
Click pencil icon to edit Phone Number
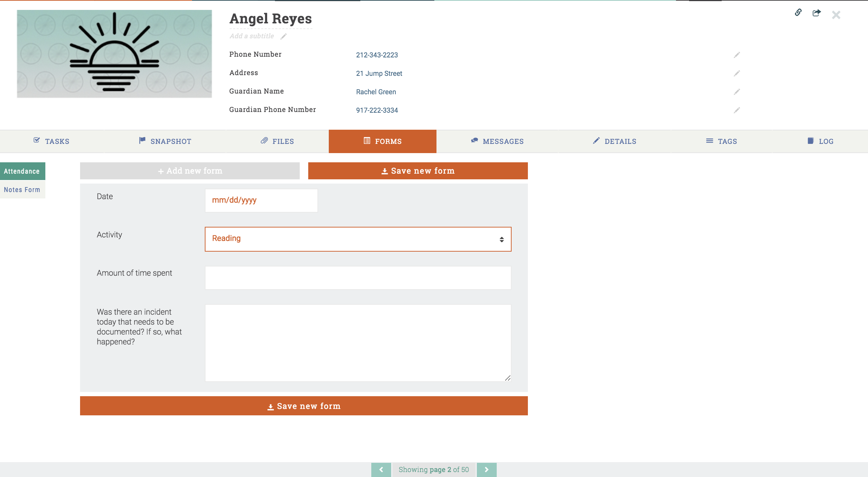[x=737, y=55]
